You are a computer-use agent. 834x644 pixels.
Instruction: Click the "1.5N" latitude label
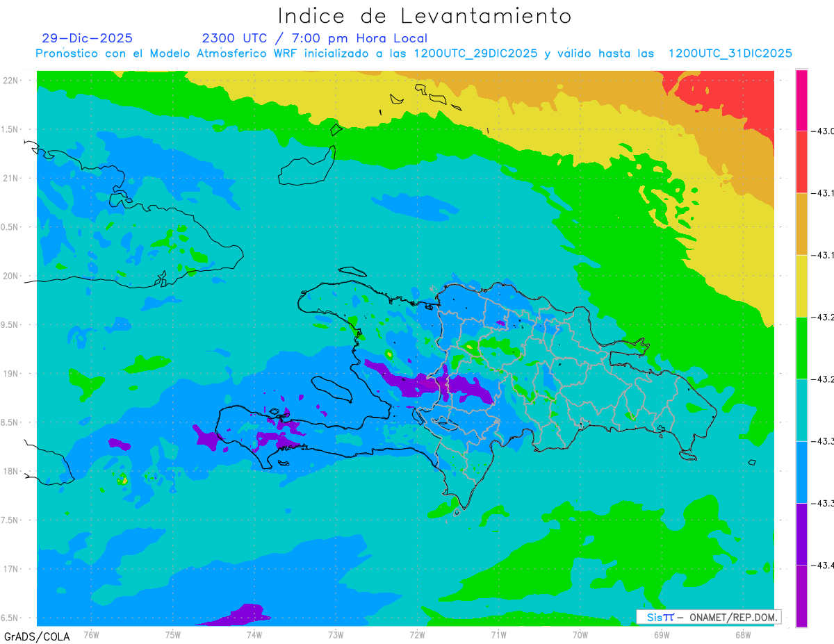tap(10, 129)
